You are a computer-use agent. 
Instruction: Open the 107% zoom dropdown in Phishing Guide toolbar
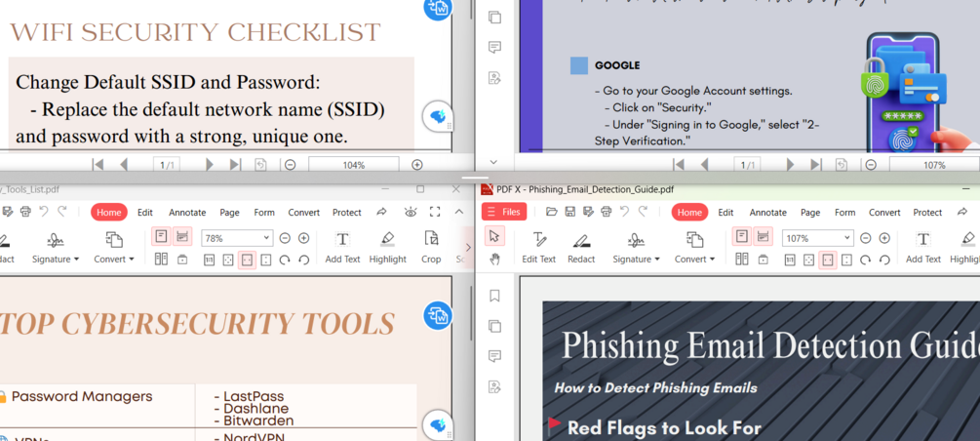848,238
